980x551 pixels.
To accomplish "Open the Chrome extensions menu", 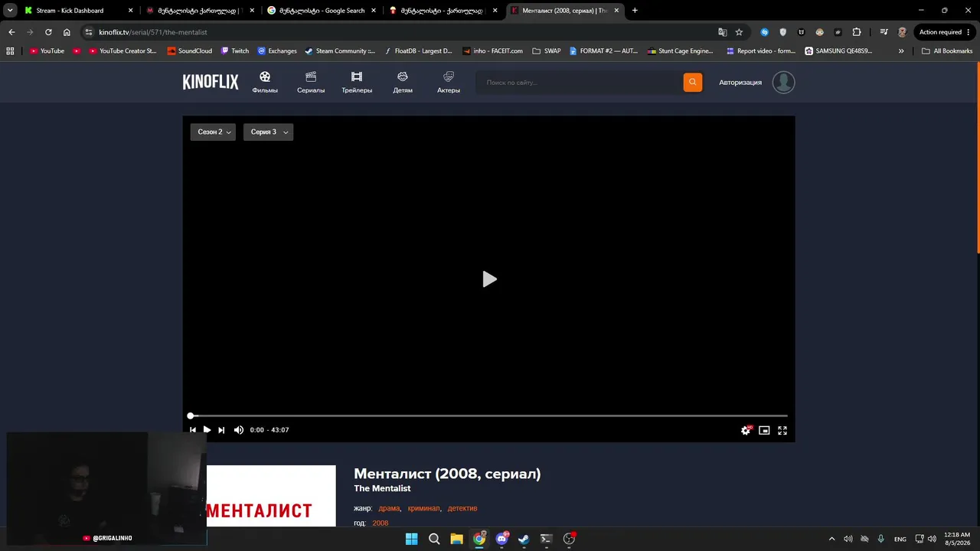I will tap(857, 32).
